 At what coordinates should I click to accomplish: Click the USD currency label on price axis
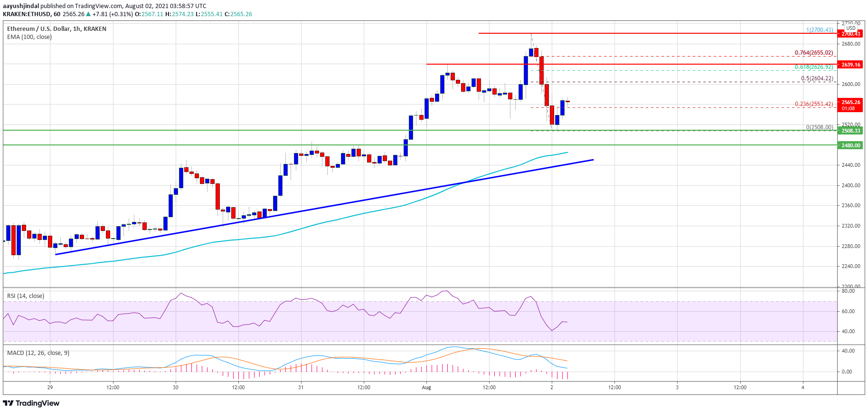(851, 28)
